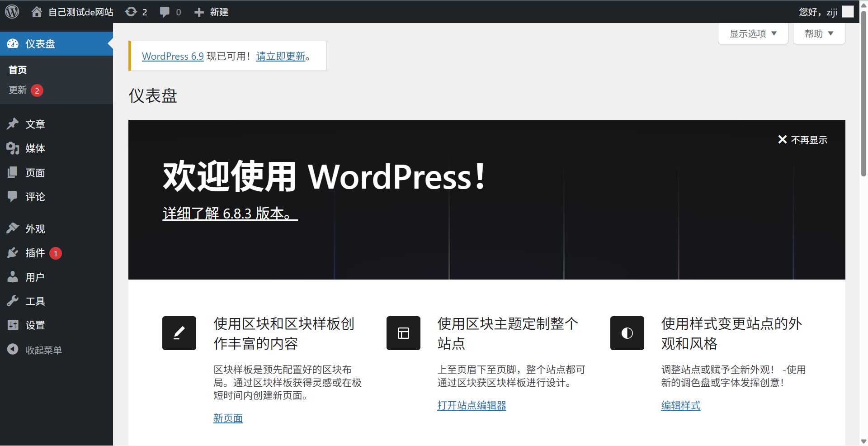This screenshot has height=446, width=868.
Task: Click the red badge next to 插件
Action: 56,253
